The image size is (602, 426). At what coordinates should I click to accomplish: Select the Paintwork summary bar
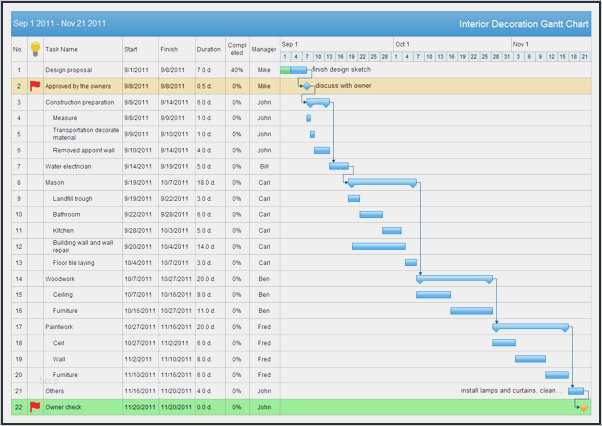pyautogui.click(x=530, y=326)
